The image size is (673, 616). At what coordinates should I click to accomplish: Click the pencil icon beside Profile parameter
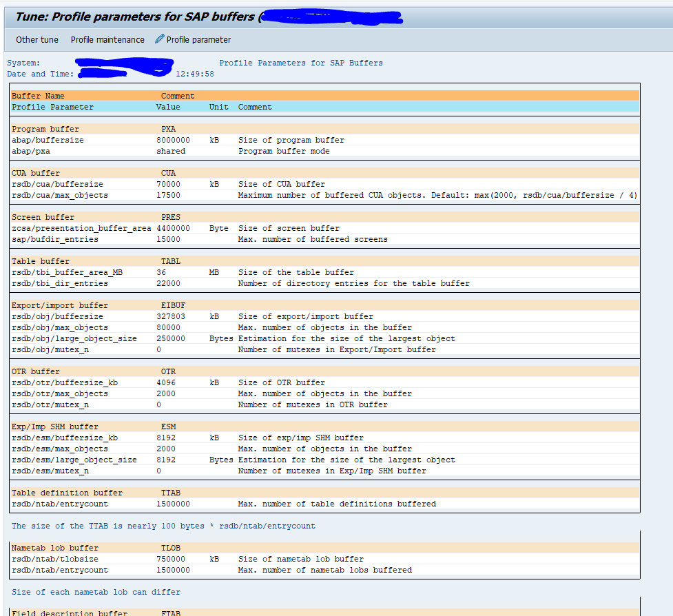click(x=159, y=39)
